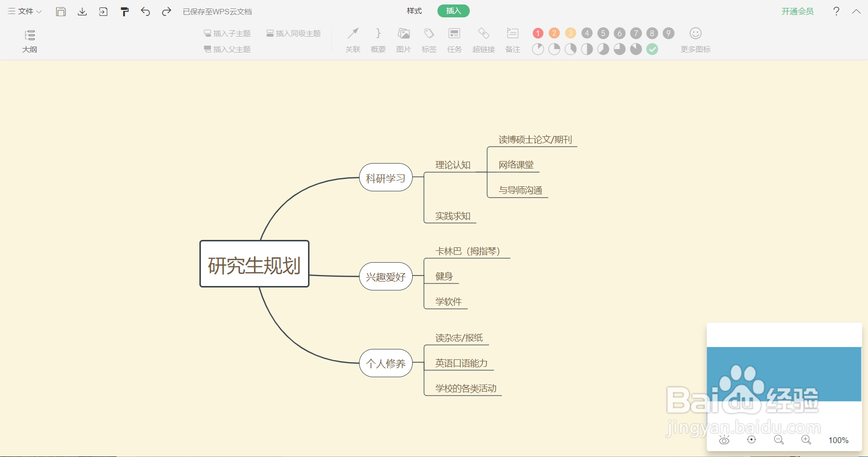Click the 100% zoom level
This screenshot has height=457, width=868.
click(x=838, y=440)
